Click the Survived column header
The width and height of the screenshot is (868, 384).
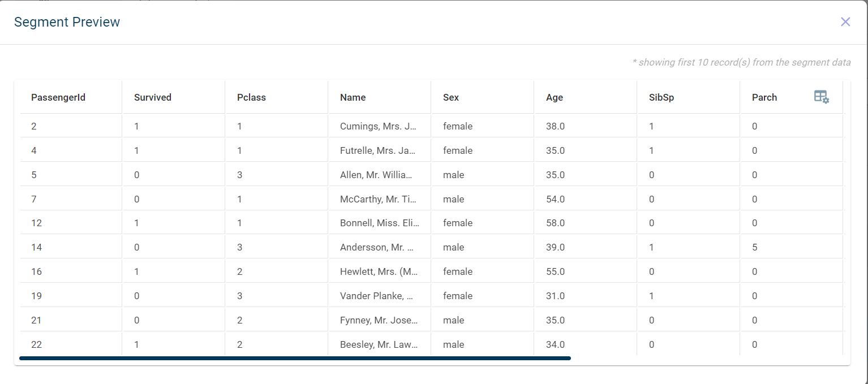pyautogui.click(x=153, y=97)
